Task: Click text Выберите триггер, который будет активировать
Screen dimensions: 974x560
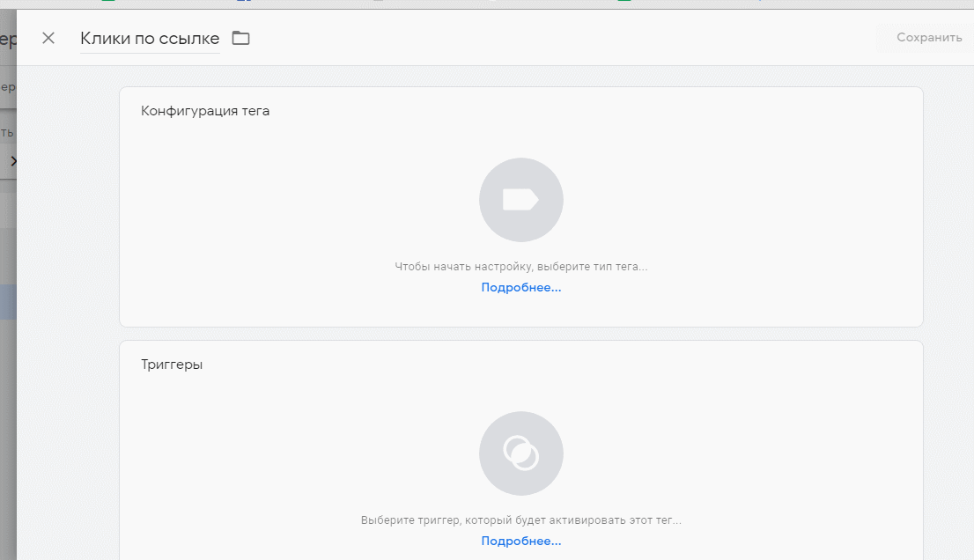Action: tap(520, 519)
